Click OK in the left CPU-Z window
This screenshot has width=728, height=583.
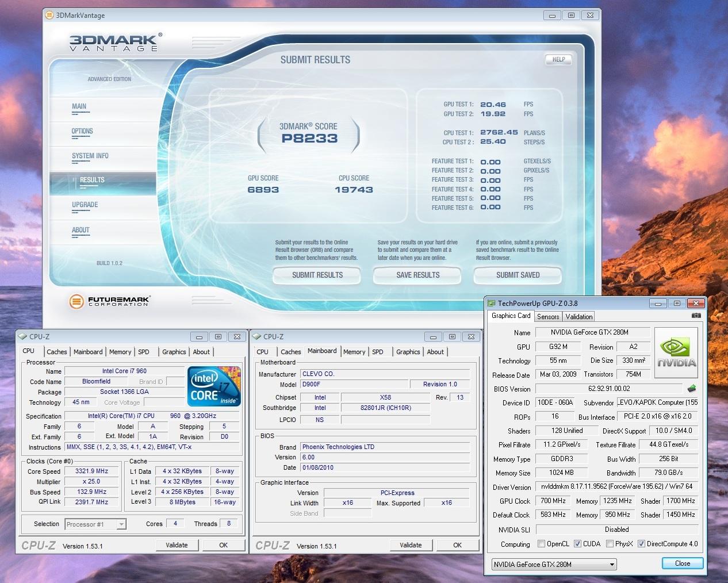tap(223, 545)
